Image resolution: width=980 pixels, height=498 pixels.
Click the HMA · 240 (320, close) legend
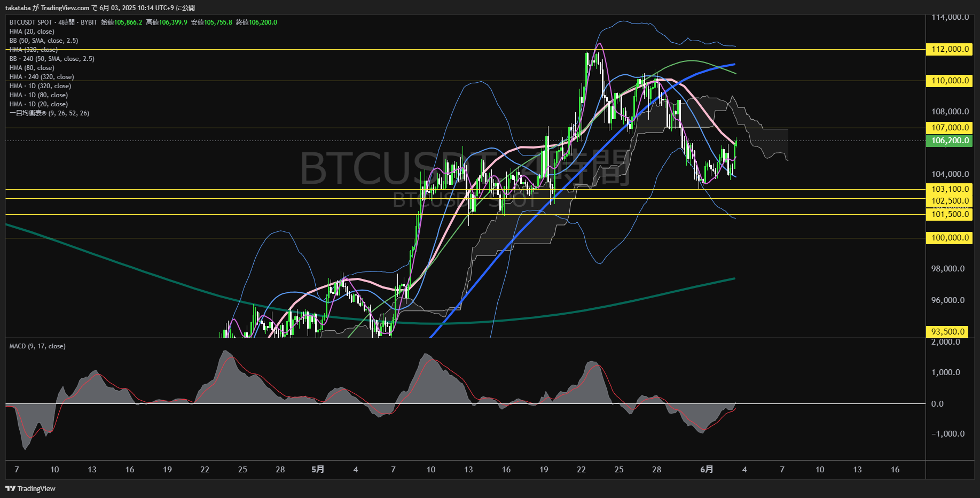coord(42,77)
